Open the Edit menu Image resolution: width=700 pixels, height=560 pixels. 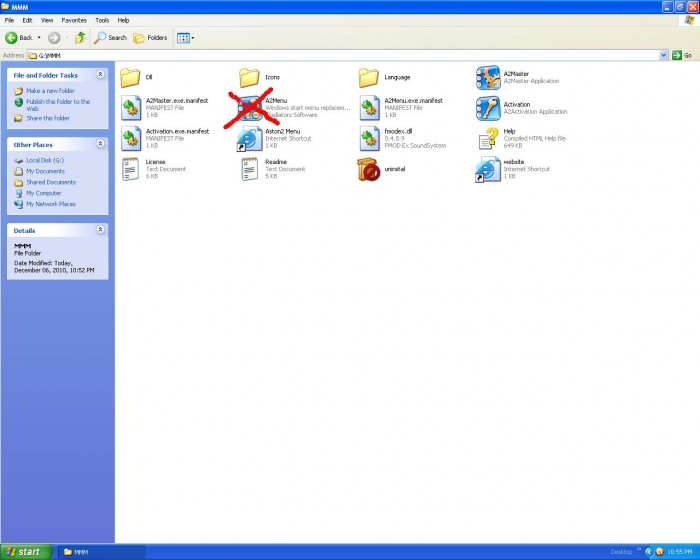27,21
